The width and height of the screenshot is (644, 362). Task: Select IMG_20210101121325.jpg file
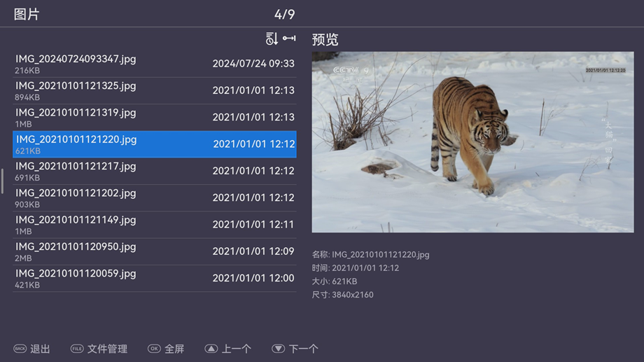tap(154, 91)
